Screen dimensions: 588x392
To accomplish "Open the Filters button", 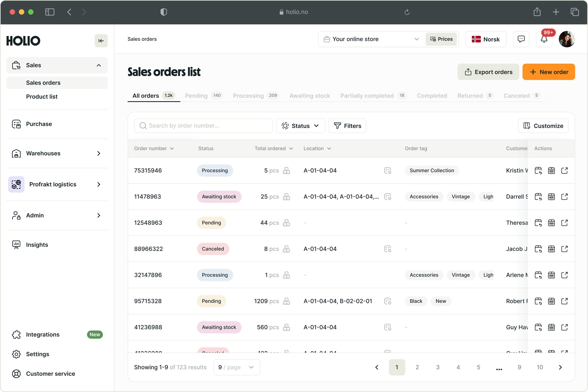I will (347, 126).
